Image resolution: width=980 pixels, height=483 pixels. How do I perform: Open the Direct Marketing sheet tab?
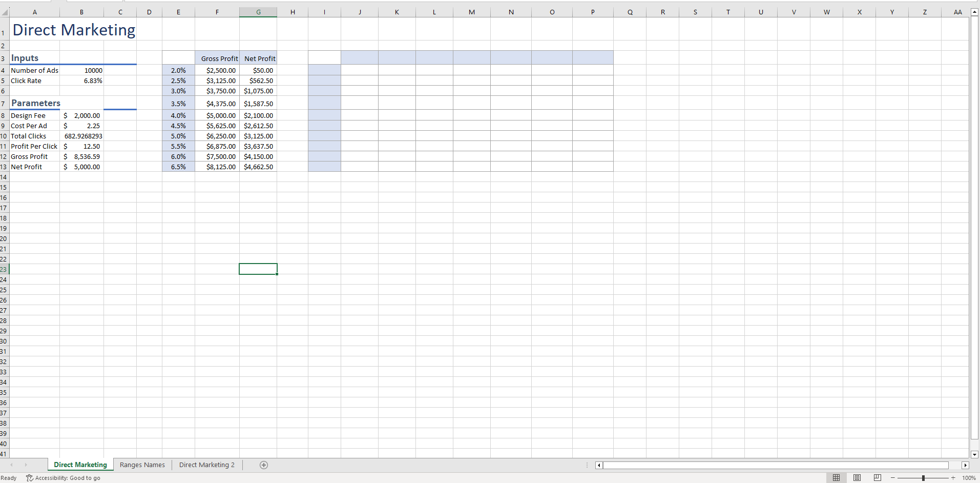(80, 465)
